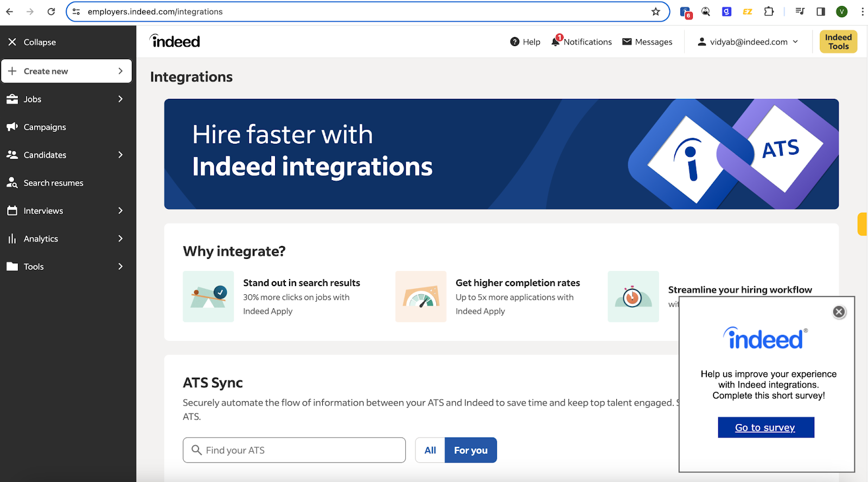This screenshot has width=868, height=482.
Task: Click the Indeed Tools yellow button
Action: coord(838,42)
